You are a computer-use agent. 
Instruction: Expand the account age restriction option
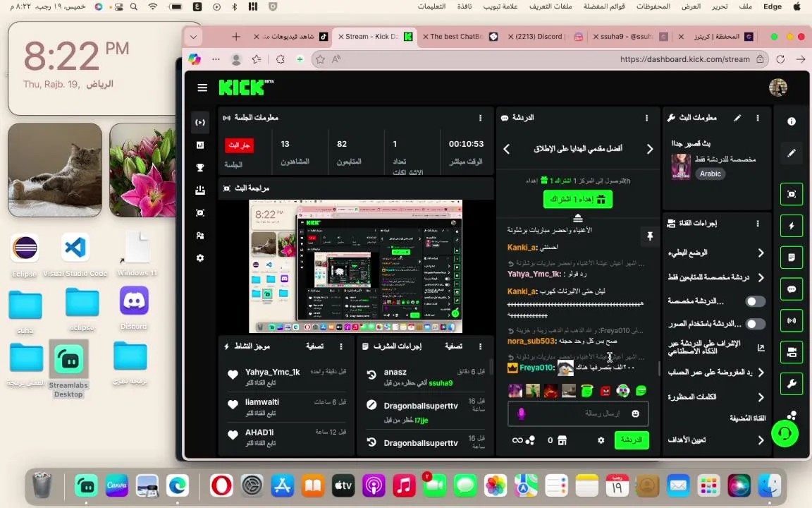pyautogui.click(x=761, y=373)
